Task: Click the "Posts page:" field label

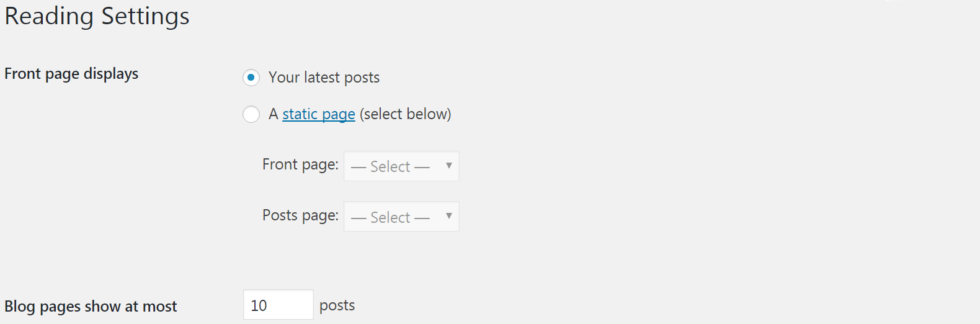Action: [300, 215]
